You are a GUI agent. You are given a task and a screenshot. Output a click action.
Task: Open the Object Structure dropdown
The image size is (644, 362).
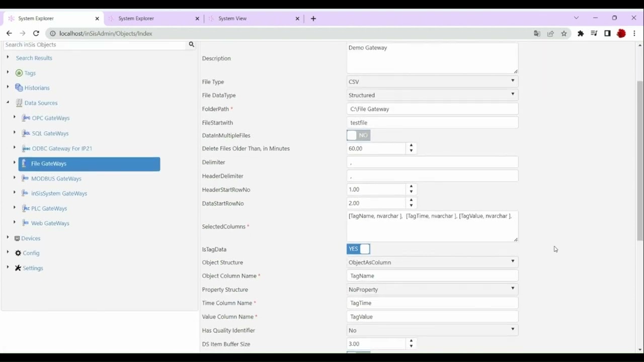[x=432, y=262]
